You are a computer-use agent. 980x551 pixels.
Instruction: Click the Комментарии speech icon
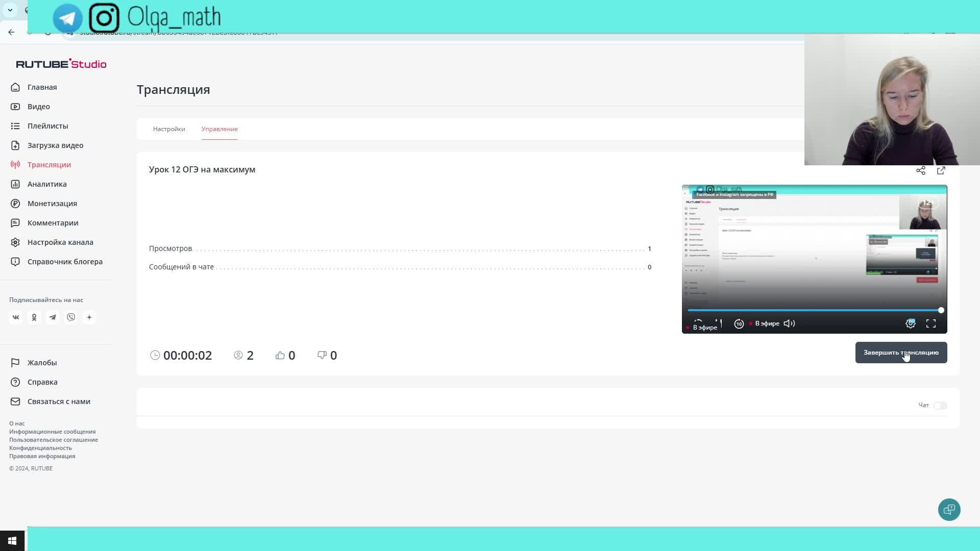(15, 223)
